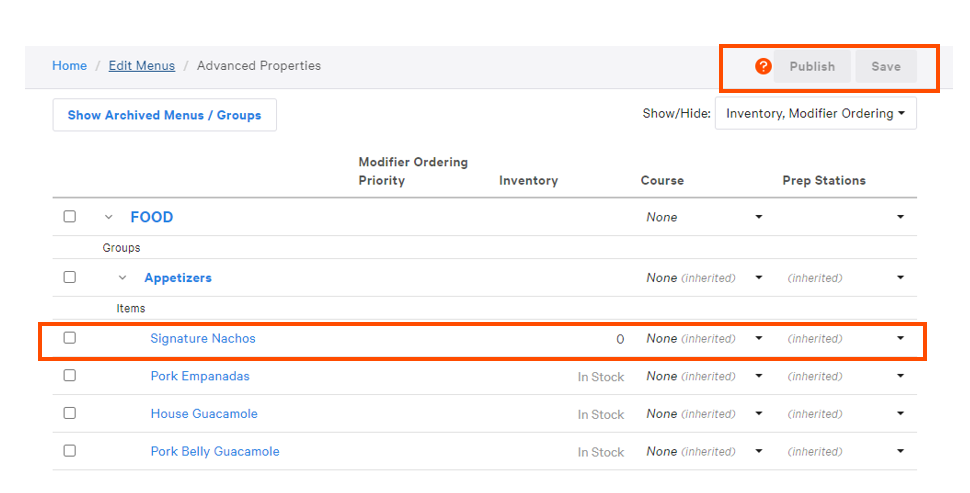Enable the Pork Empanadas checkbox

coord(70,376)
